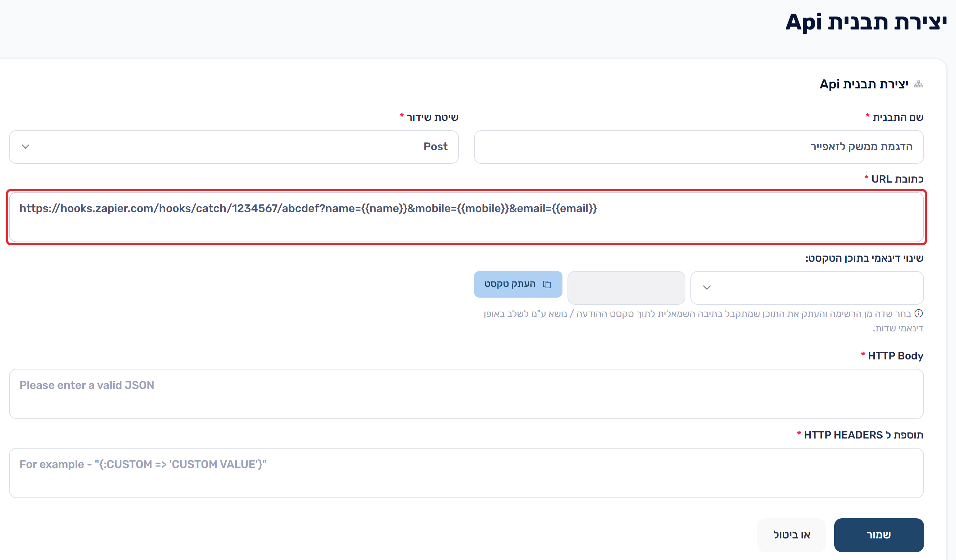
Task: Click the card heading יצירת תבנית Api
Action: point(864,84)
